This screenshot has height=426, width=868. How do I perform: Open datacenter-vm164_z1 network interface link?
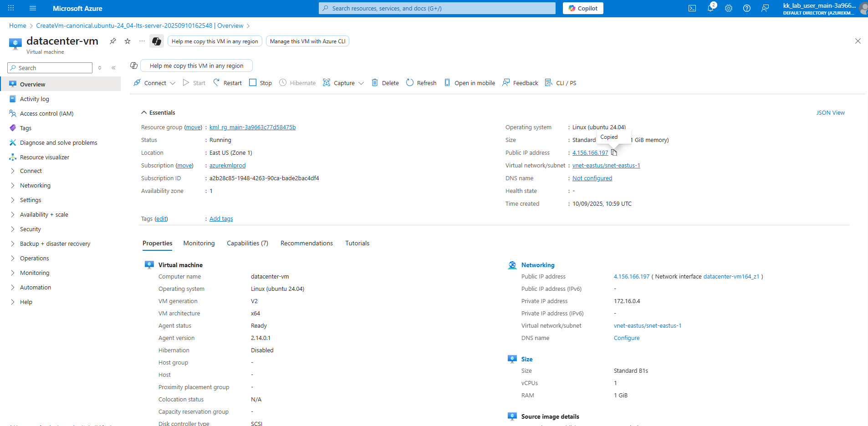click(x=731, y=277)
